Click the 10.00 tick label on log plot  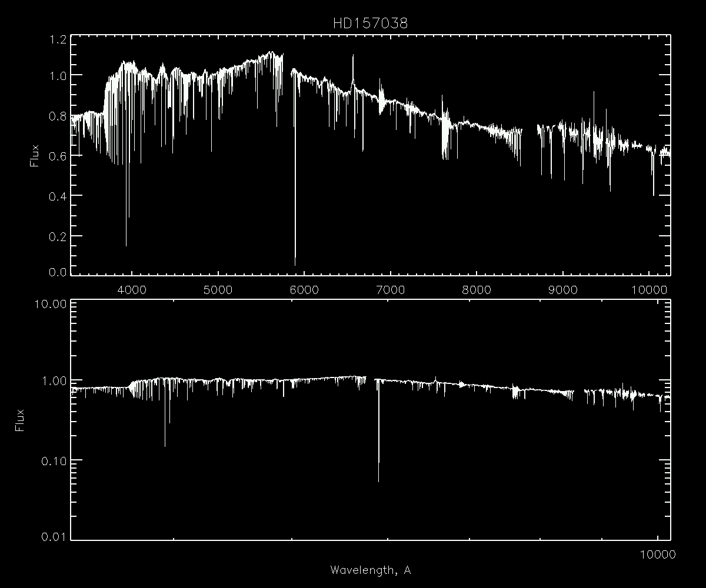click(x=52, y=304)
